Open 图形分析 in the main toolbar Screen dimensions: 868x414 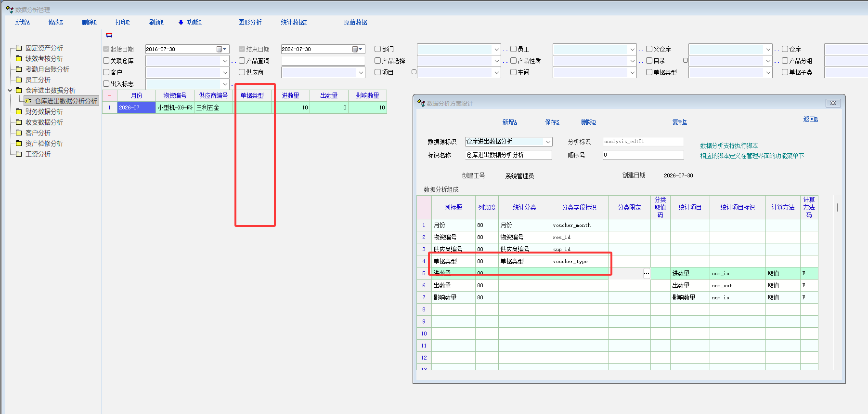click(x=250, y=22)
